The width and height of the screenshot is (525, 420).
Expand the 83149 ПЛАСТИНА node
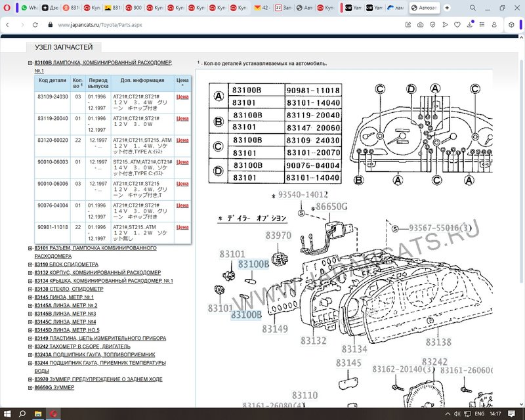(30, 338)
